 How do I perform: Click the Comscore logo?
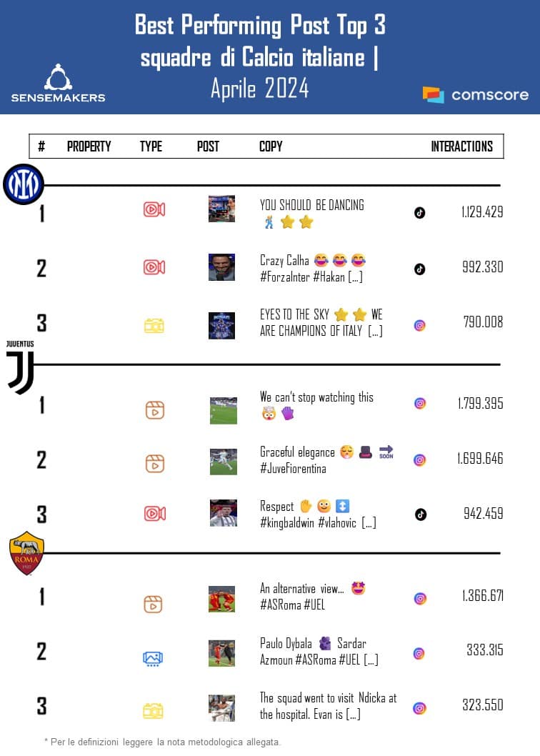476,94
